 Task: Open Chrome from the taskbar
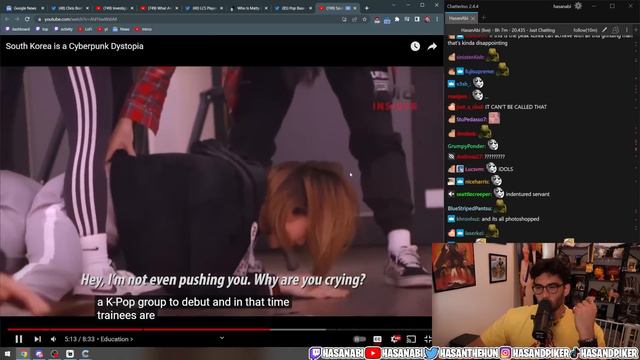click(24, 353)
